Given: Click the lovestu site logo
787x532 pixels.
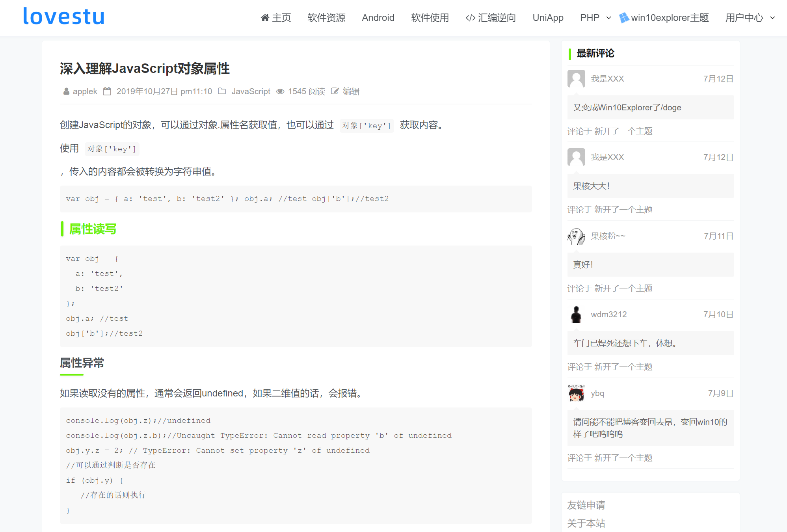Looking at the screenshot, I should coord(64,17).
